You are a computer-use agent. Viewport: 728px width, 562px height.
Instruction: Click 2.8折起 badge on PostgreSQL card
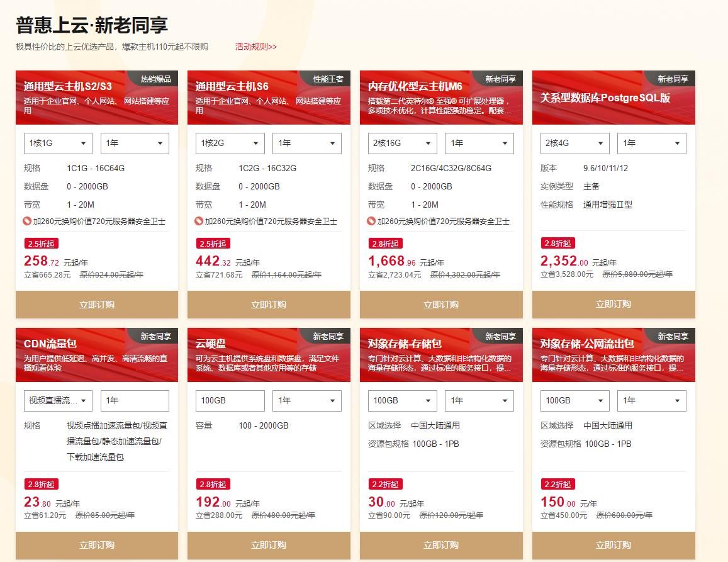click(x=557, y=243)
